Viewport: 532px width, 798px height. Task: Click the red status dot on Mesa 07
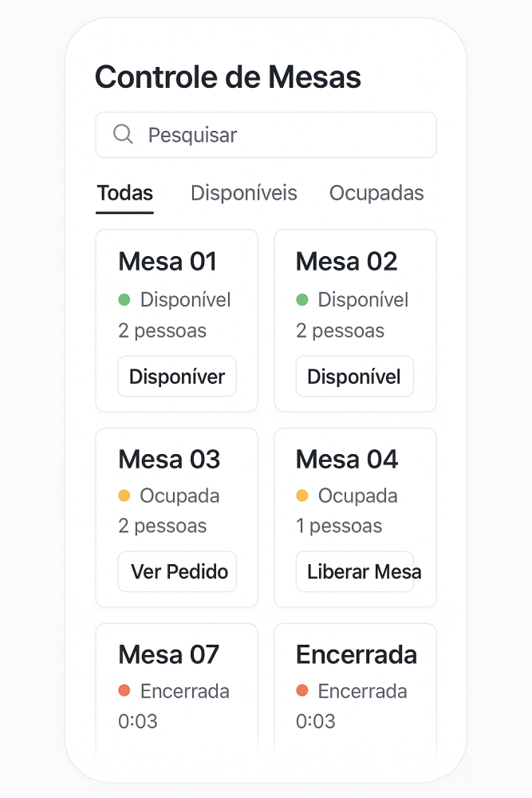coord(124,690)
